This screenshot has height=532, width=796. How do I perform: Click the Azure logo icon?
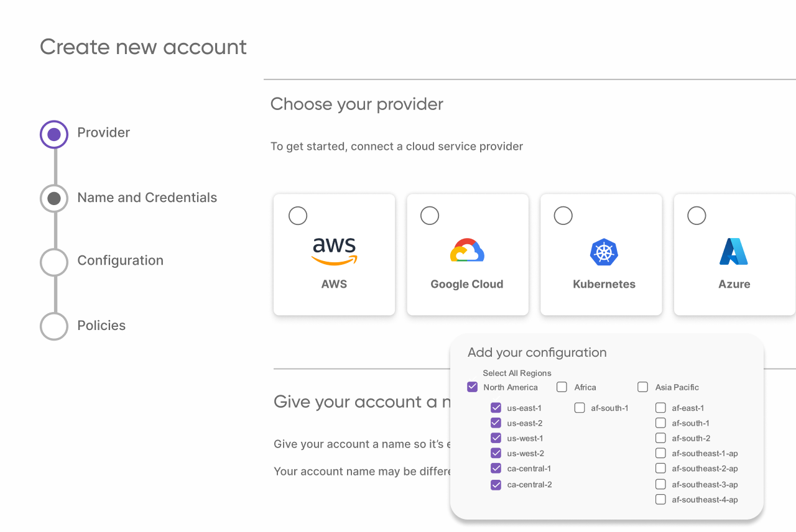pyautogui.click(x=734, y=252)
